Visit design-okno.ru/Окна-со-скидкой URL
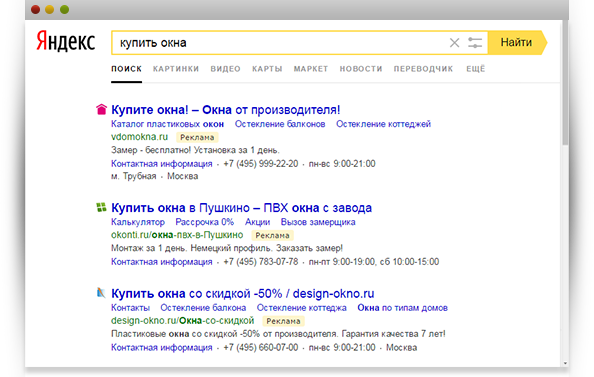 [x=183, y=321]
